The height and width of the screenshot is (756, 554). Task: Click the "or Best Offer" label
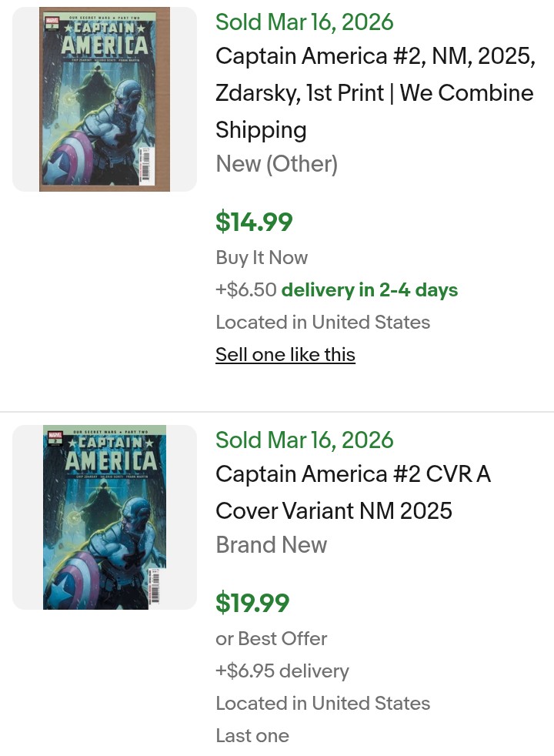click(x=272, y=639)
